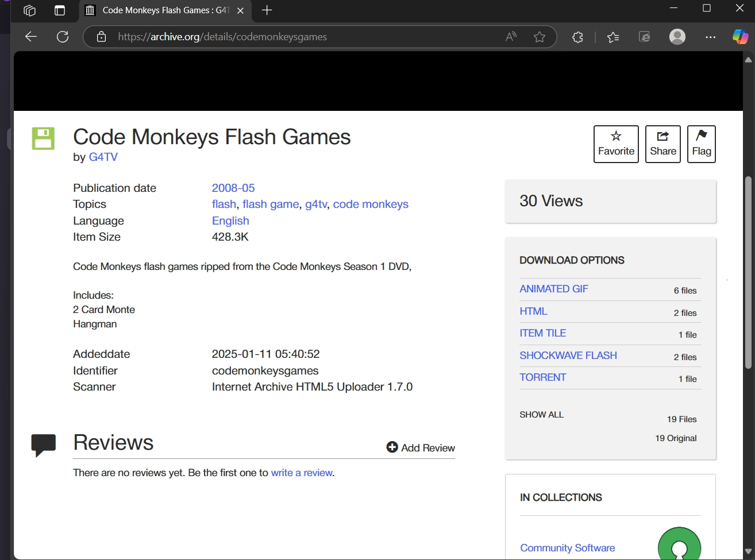Reload the page with Refresh icon
The height and width of the screenshot is (560, 755).
click(63, 37)
